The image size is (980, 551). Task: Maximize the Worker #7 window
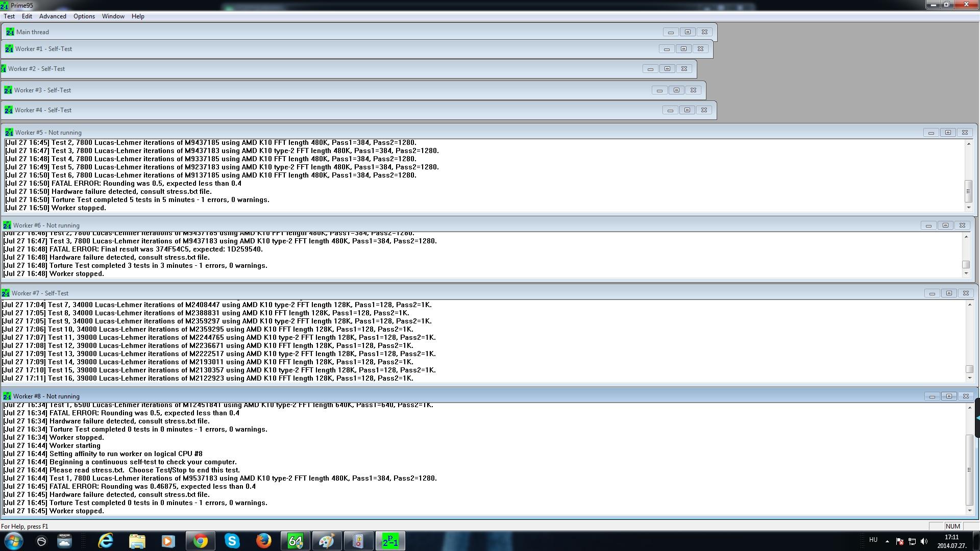pos(949,293)
